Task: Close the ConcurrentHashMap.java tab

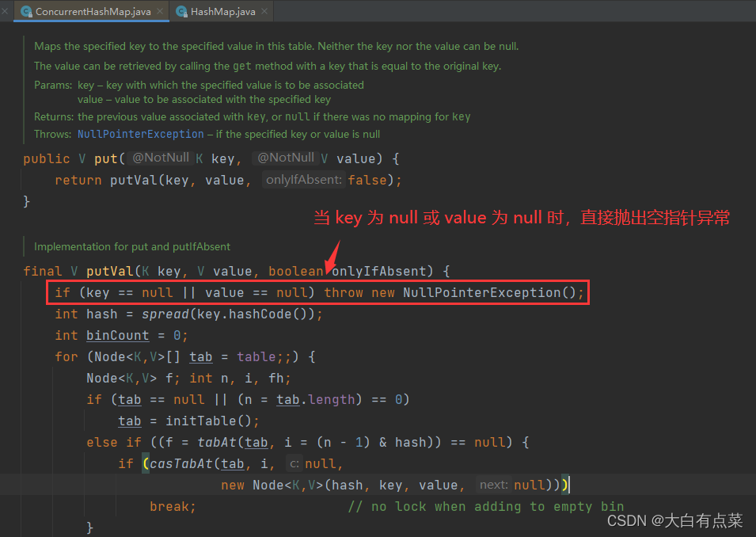Action: tap(160, 11)
